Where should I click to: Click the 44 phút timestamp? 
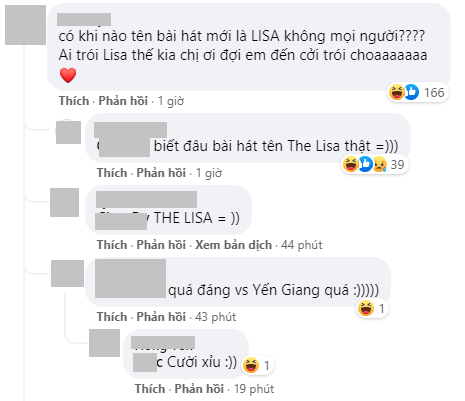point(302,245)
